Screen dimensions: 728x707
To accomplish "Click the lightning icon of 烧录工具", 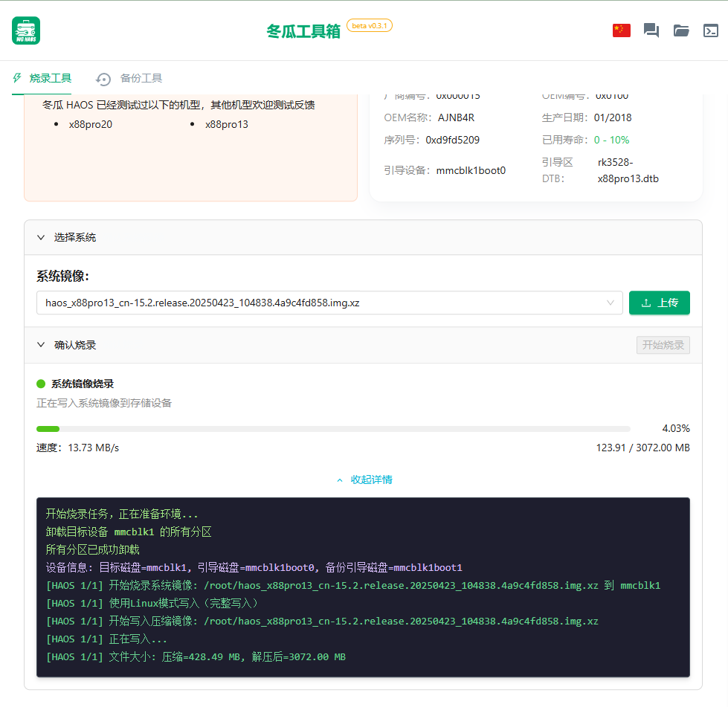I will pos(17,78).
